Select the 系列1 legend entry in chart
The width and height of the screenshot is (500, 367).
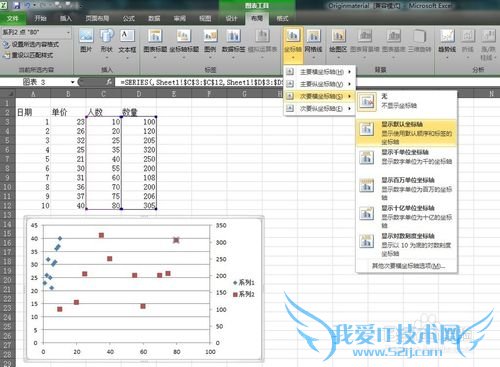click(244, 282)
